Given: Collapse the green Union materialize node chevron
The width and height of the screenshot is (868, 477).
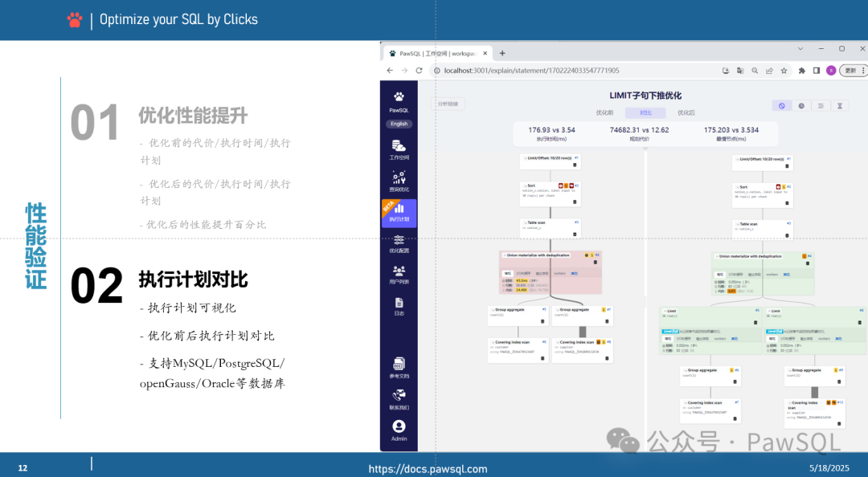Looking at the screenshot, I should (x=716, y=256).
